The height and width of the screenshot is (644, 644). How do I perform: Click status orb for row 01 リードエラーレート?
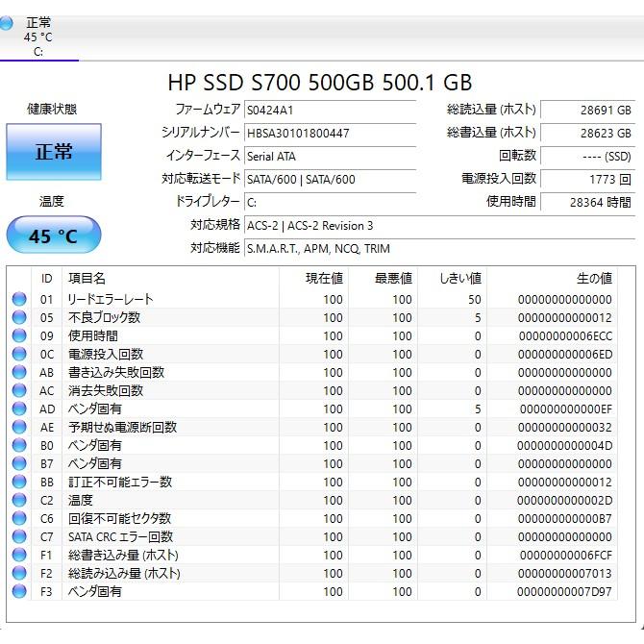[x=19, y=299]
